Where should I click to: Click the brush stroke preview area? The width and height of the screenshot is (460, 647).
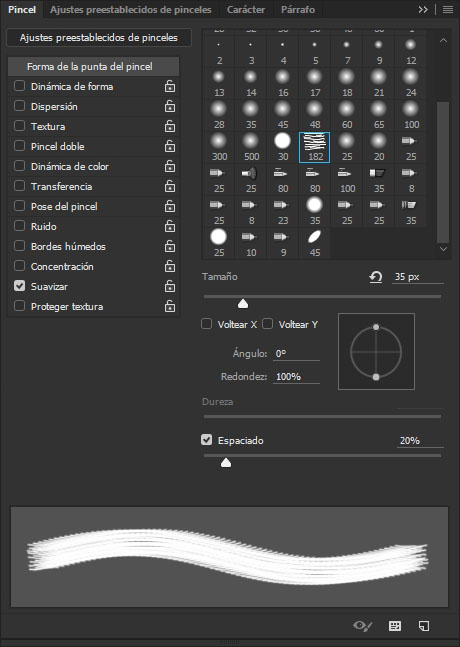pyautogui.click(x=229, y=557)
